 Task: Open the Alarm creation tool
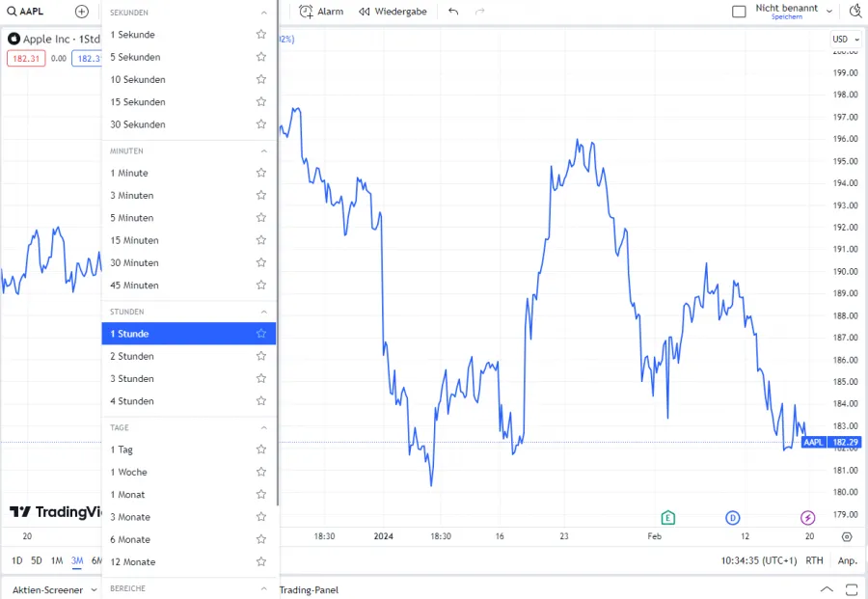(x=321, y=12)
